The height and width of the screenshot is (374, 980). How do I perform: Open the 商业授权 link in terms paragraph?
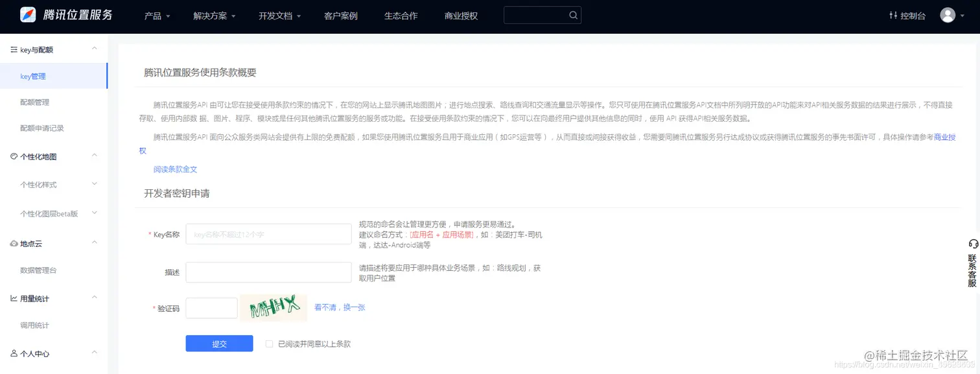pos(944,137)
